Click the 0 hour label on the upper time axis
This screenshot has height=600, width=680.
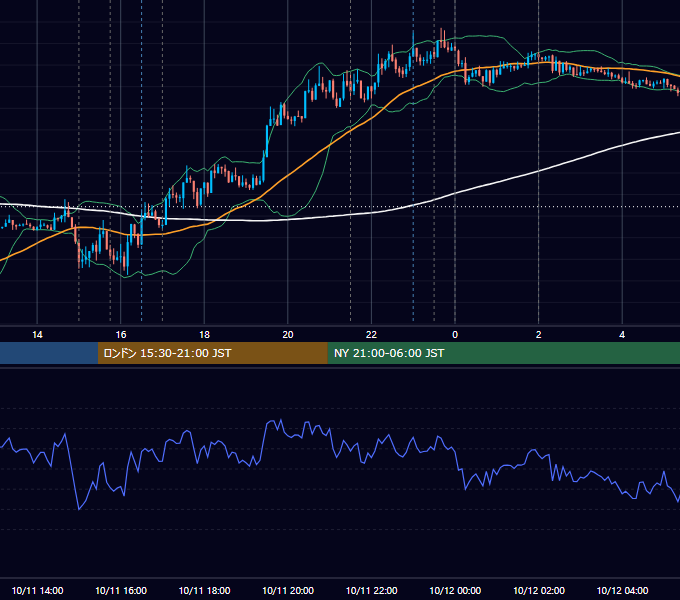click(x=455, y=335)
